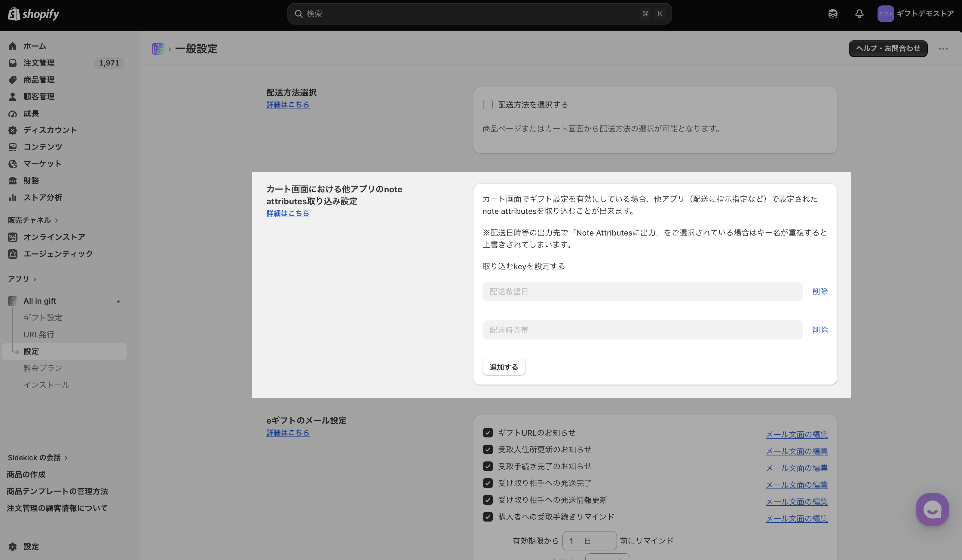This screenshot has width=962, height=560.
Task: Uncheck 受け取り相手への発送完了 checkbox
Action: pyautogui.click(x=488, y=483)
